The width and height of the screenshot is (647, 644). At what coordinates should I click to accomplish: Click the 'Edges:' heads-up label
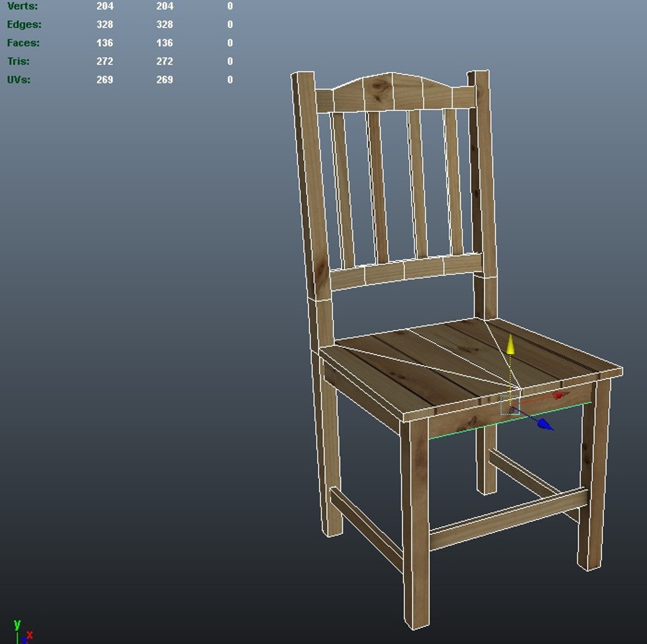pyautogui.click(x=24, y=24)
